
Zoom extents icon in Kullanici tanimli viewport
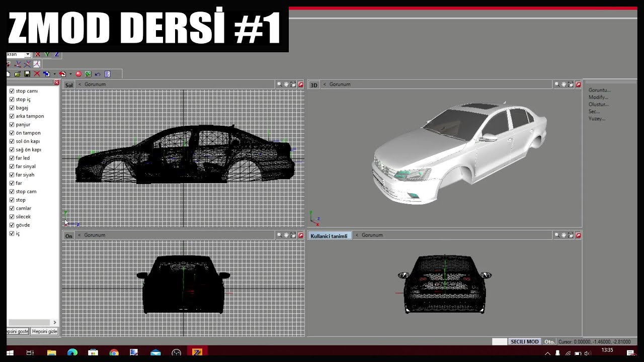click(x=571, y=235)
